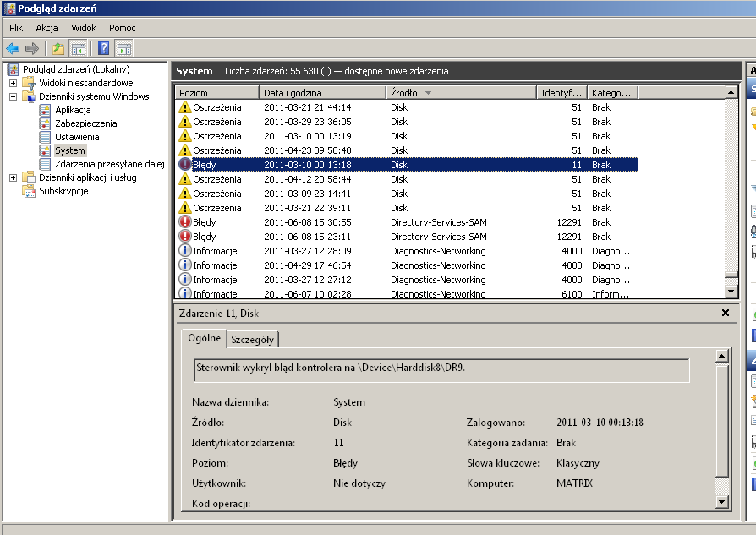Viewport: 756px width, 535px height.
Task: Select warning event dated 2011-03-29 23:36:05
Action: pyautogui.click(x=408, y=122)
